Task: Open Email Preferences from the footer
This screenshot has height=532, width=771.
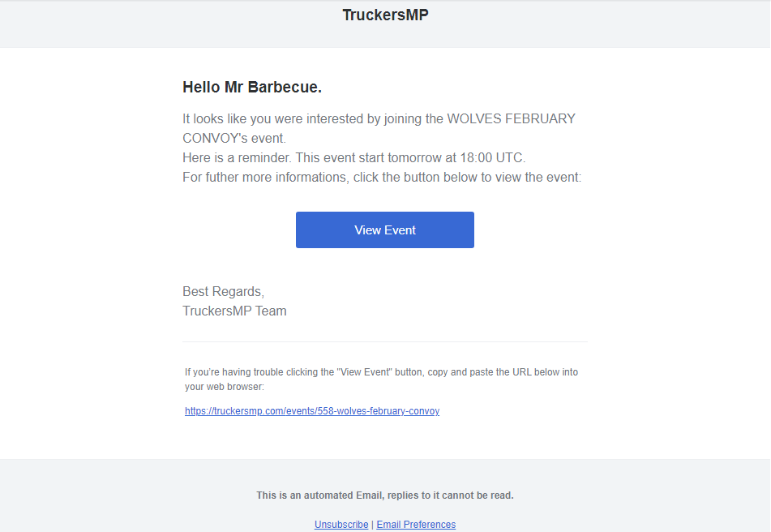Action: [415, 524]
